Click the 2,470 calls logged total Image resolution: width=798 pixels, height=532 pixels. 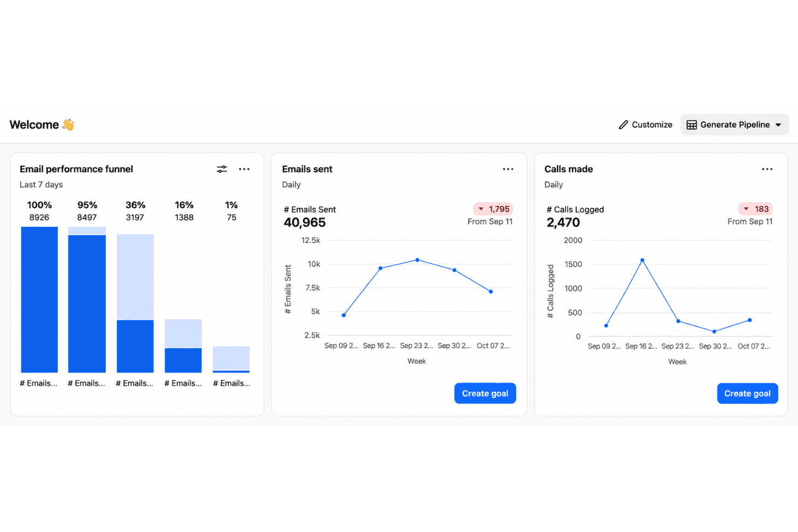coord(563,223)
